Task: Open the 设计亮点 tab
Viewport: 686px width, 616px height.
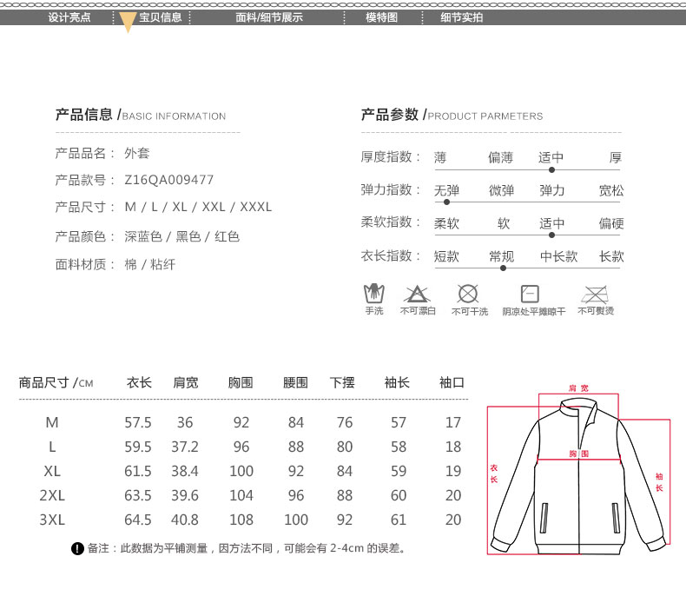Action: point(69,17)
